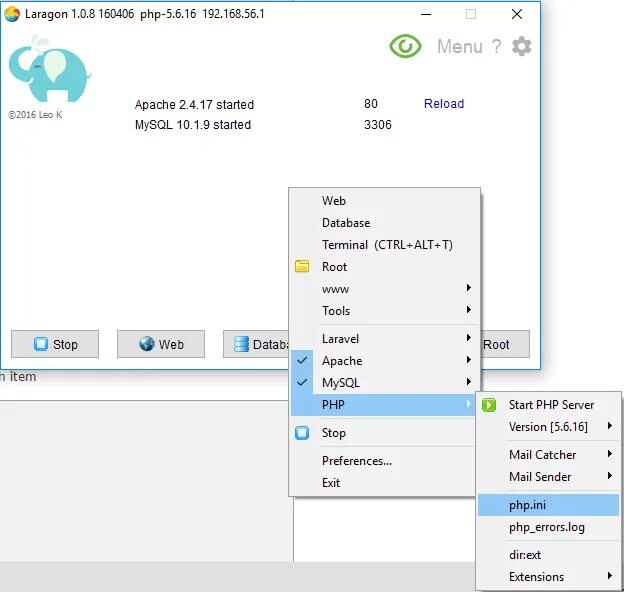Viewport: 624px width, 592px height.
Task: Expand the www submenu arrow
Action: tap(468, 288)
